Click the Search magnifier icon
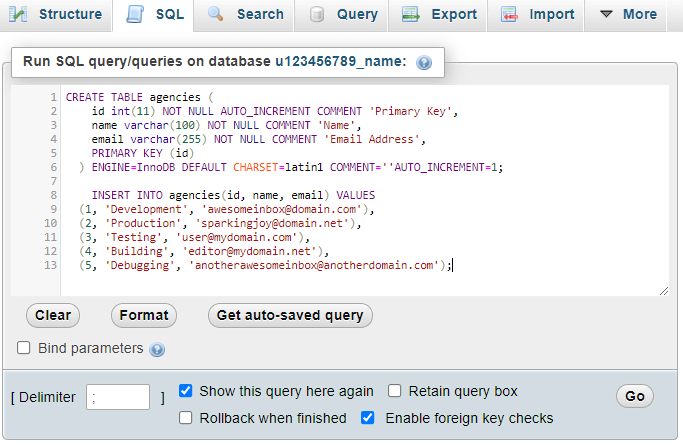The image size is (683, 445). point(215,15)
